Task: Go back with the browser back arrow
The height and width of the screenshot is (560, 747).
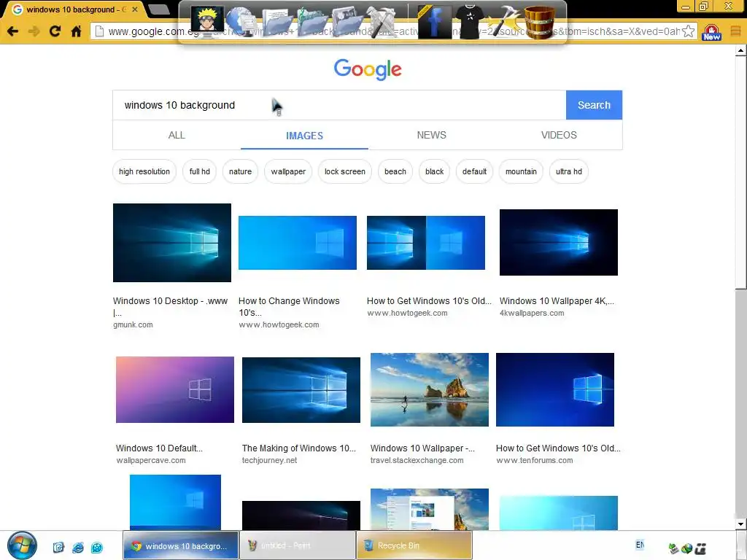Action: point(13,31)
